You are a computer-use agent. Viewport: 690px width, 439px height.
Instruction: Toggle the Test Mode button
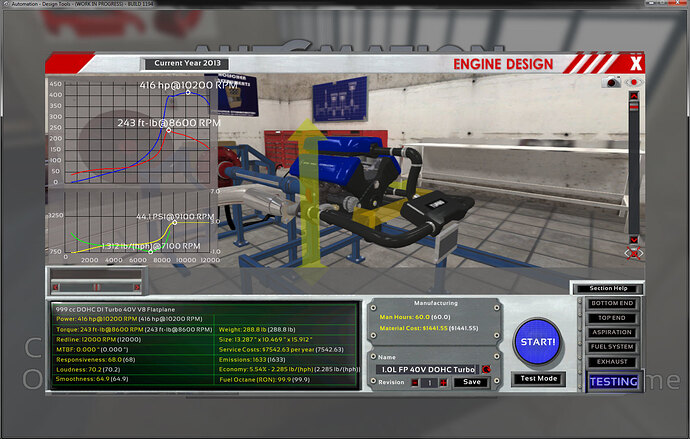coord(539,379)
